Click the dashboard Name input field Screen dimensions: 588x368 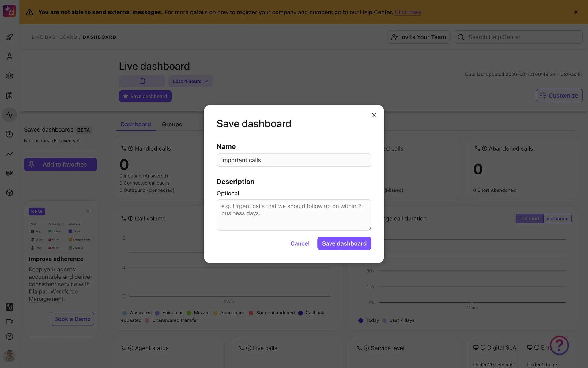294,160
